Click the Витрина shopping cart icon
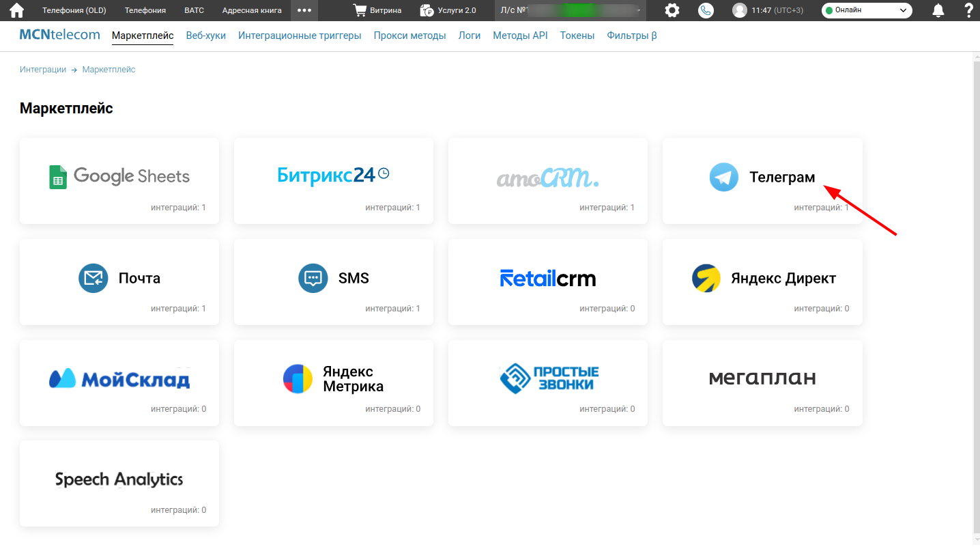This screenshot has width=980, height=547. click(359, 10)
